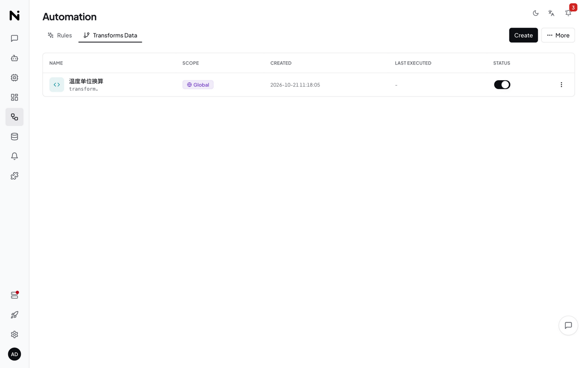Open the rocket sidebar icon
This screenshot has height=368, width=588.
pos(14,315)
